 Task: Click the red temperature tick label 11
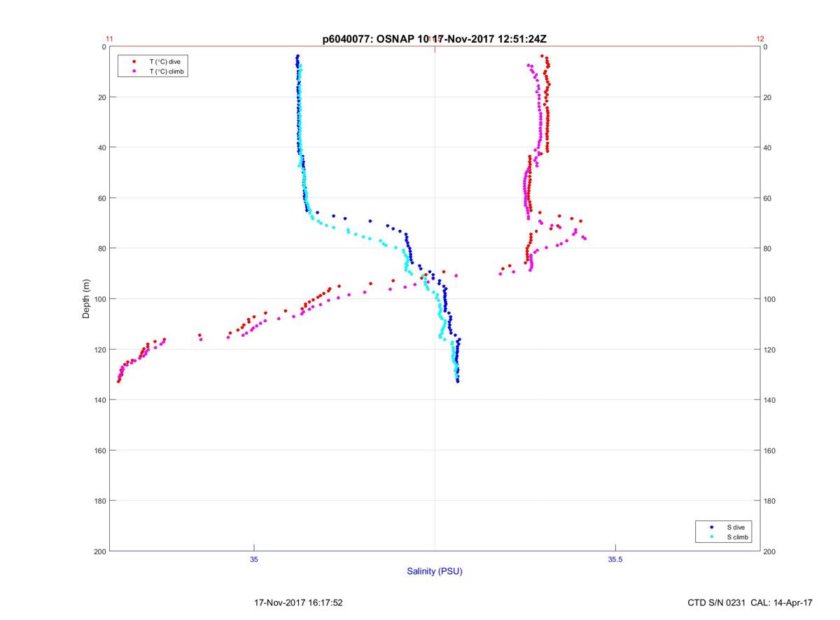[109, 39]
